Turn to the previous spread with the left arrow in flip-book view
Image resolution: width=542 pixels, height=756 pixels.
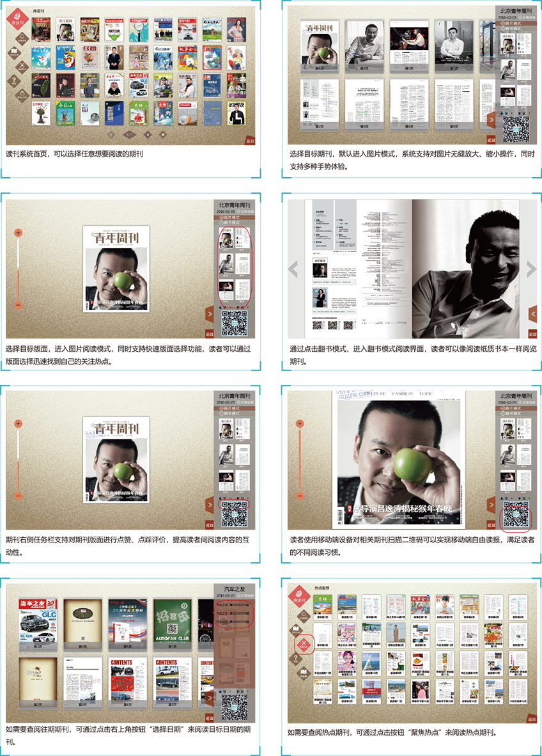[x=293, y=269]
